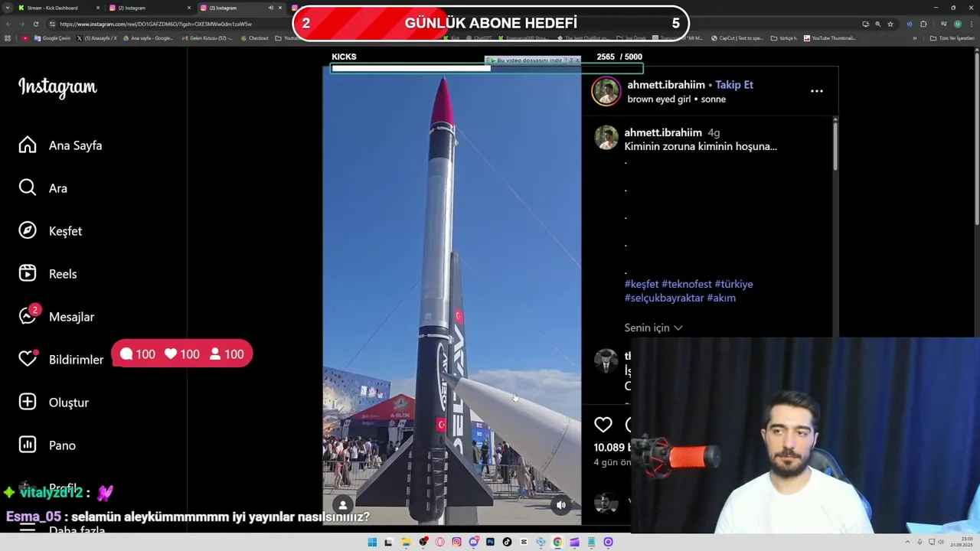Open Instagram Ana Sayfa home icon
Image resolution: width=980 pixels, height=551 pixels.
(x=28, y=145)
